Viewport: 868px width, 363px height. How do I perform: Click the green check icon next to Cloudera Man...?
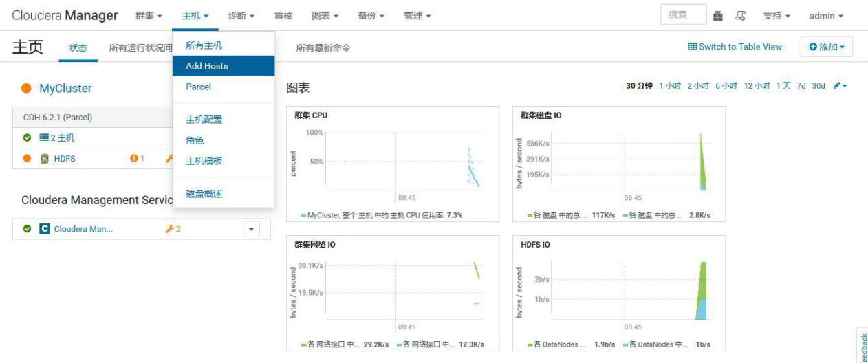pyautogui.click(x=28, y=229)
